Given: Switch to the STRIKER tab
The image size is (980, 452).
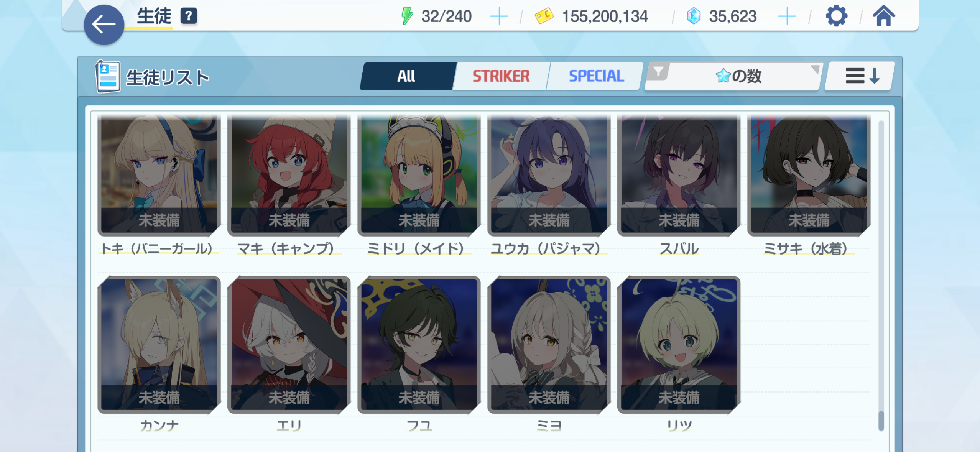Looking at the screenshot, I should (501, 76).
